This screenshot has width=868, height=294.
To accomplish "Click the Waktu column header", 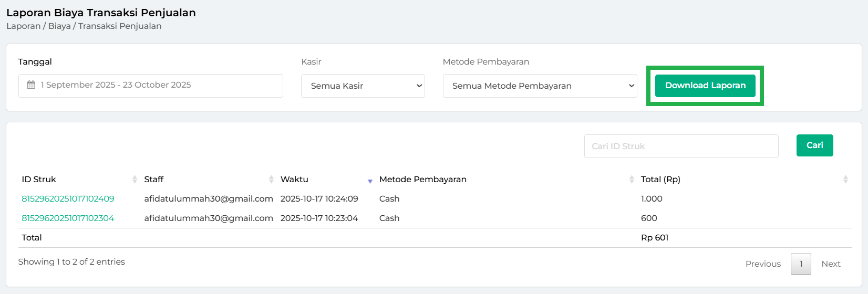I will click(x=294, y=180).
